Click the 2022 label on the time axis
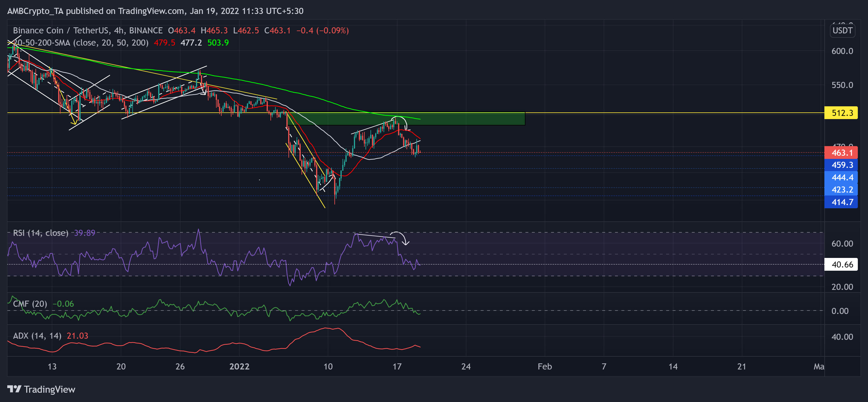868x402 pixels. pyautogui.click(x=239, y=367)
